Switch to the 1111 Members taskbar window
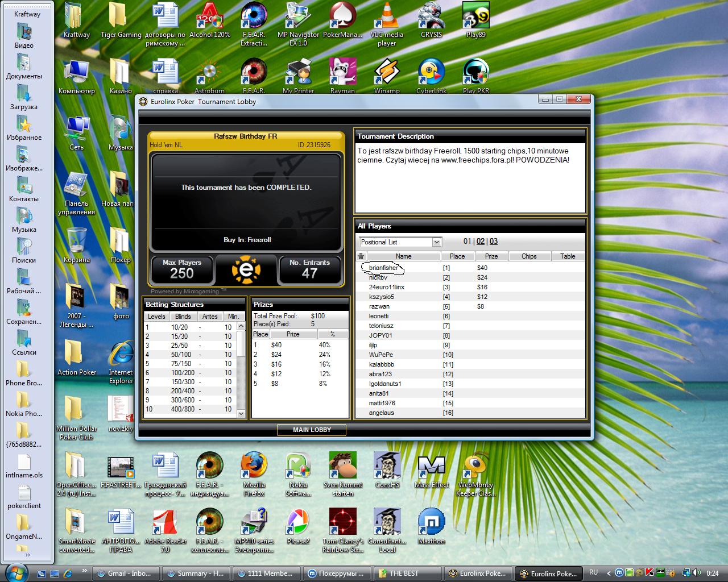 266,573
